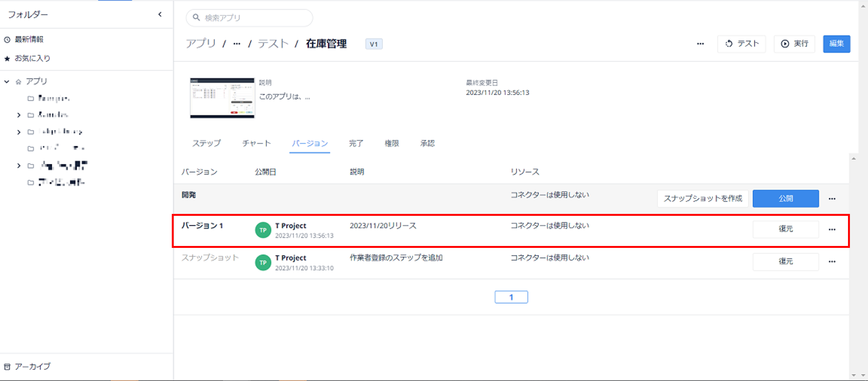
Task: Expand the breadcrumb ellipsis
Action: 237,44
